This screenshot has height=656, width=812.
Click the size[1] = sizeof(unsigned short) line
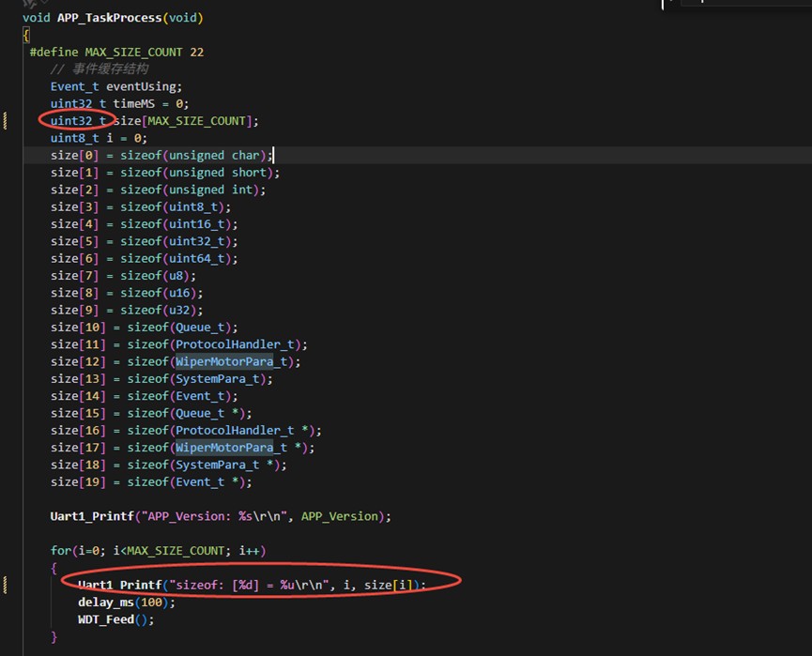click(164, 173)
